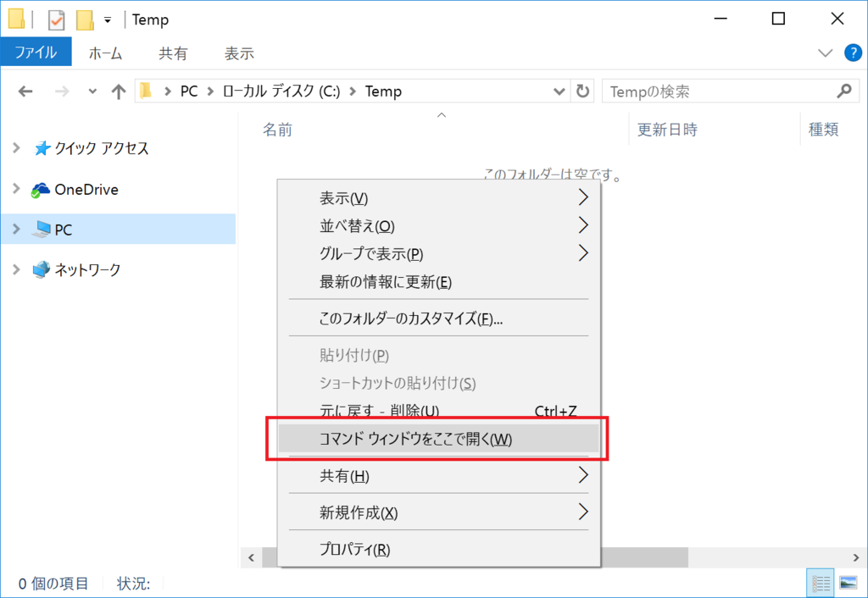Open the 並べ替え(O) submenu

coord(438,225)
